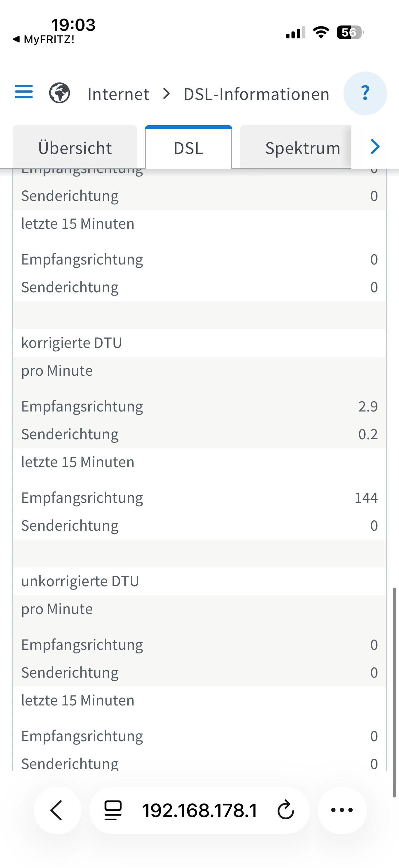Return to MyFRITZ! app via back arrow
The height and width of the screenshot is (868, 399).
(44, 39)
